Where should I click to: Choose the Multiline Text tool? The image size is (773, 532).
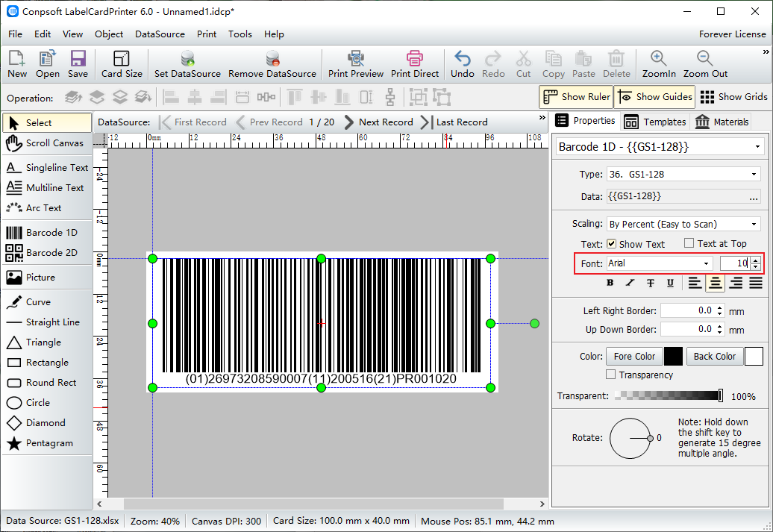(47, 188)
